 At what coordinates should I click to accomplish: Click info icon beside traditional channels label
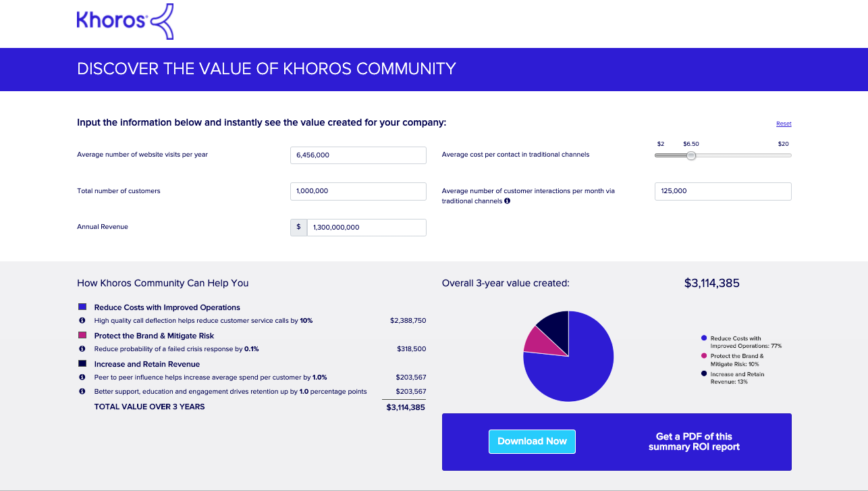click(x=507, y=201)
